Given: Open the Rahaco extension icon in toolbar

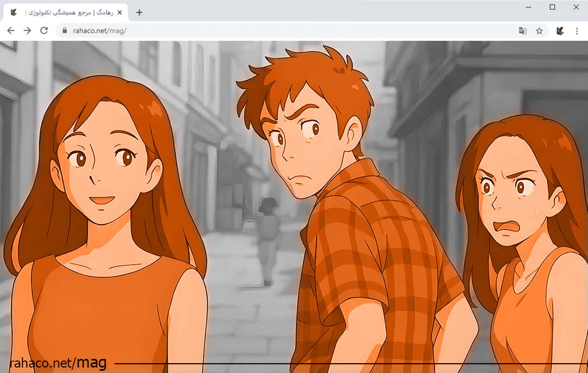Looking at the screenshot, I should (560, 31).
